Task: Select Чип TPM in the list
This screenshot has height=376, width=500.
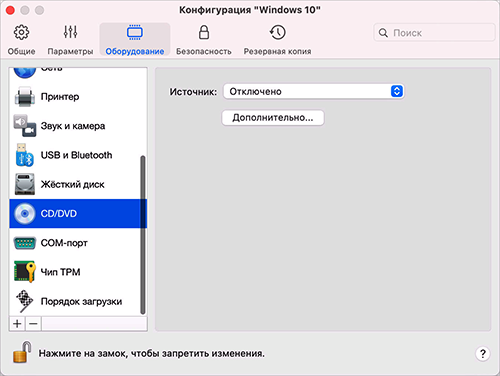Action: [78, 272]
